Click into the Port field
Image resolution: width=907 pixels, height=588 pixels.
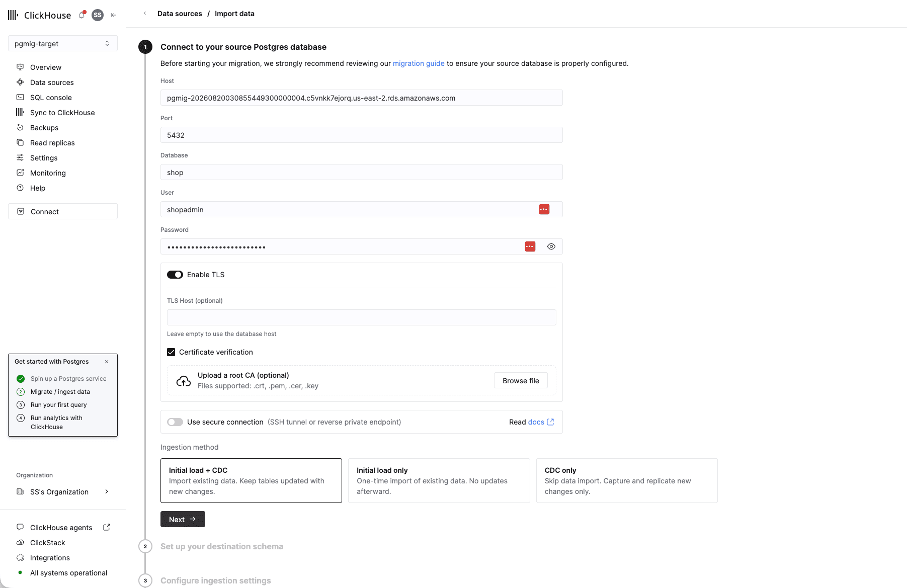[361, 135]
